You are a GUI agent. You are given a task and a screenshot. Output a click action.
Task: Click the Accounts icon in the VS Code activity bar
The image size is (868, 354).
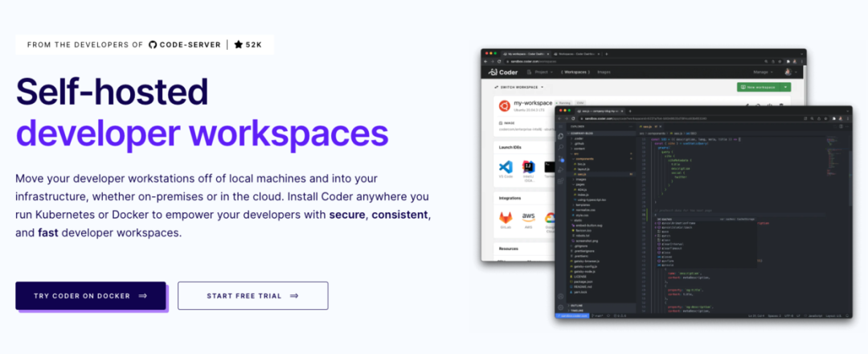560,296
